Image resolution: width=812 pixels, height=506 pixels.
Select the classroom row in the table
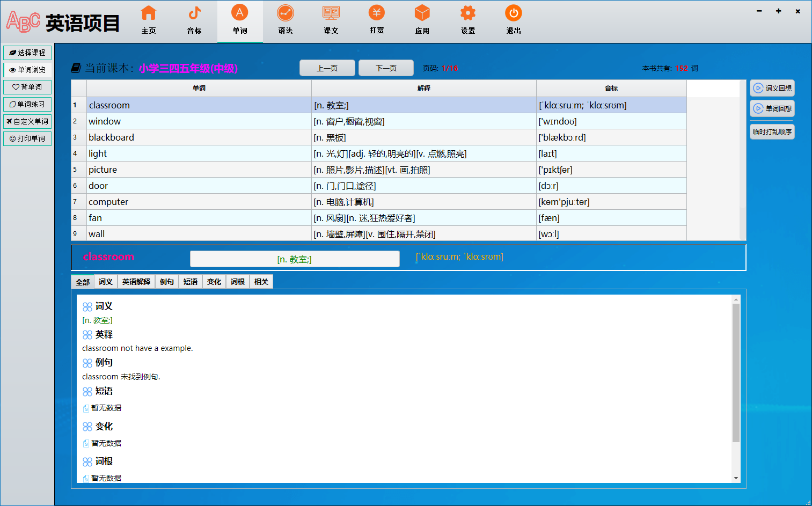point(379,105)
